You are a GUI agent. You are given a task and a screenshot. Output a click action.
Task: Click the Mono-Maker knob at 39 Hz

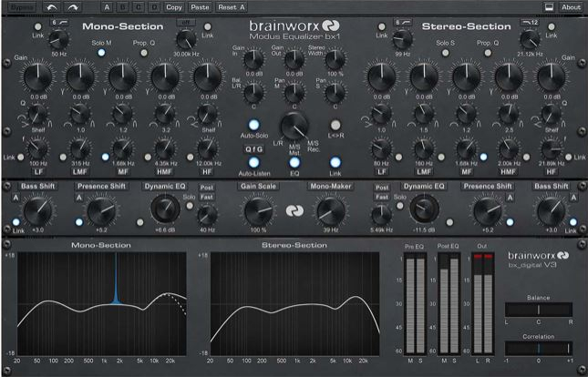coord(331,211)
